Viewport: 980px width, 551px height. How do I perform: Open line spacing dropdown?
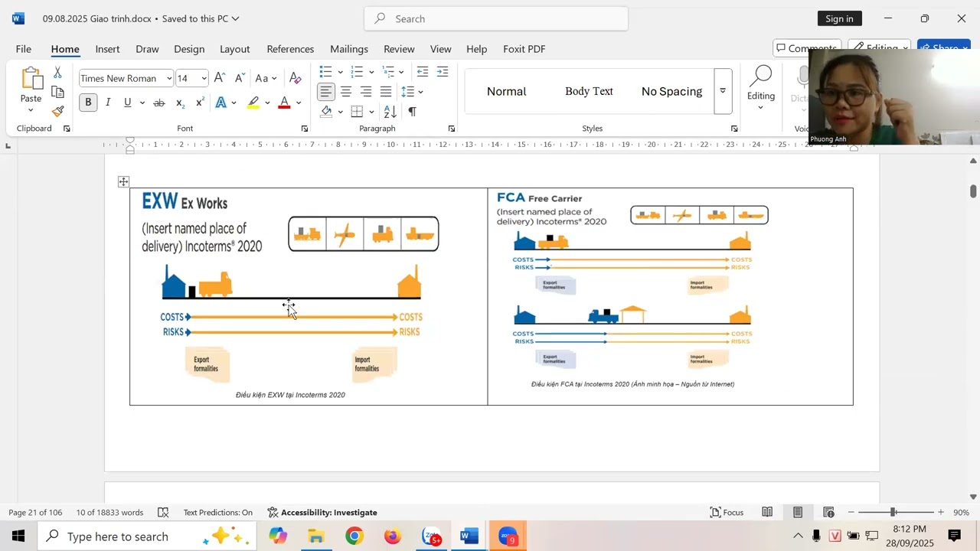tap(421, 92)
